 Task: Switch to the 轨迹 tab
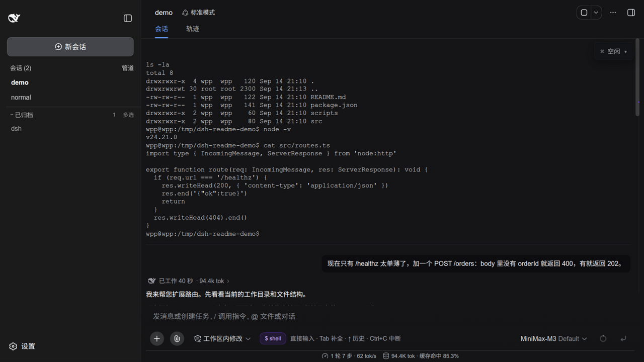tap(193, 29)
